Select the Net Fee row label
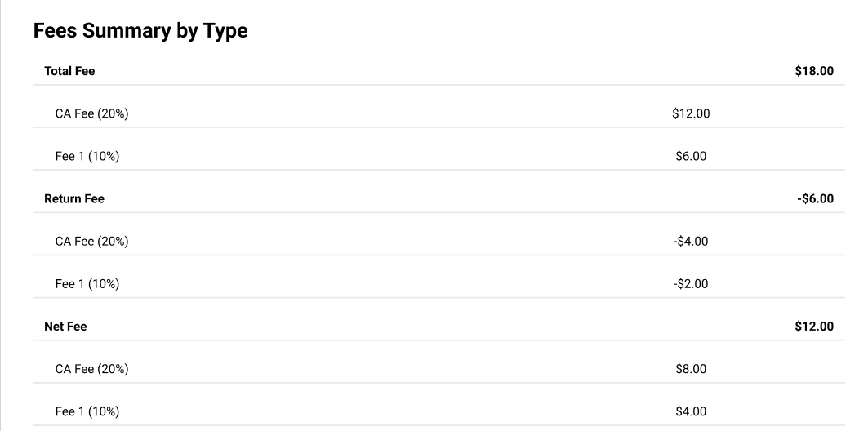 65,327
